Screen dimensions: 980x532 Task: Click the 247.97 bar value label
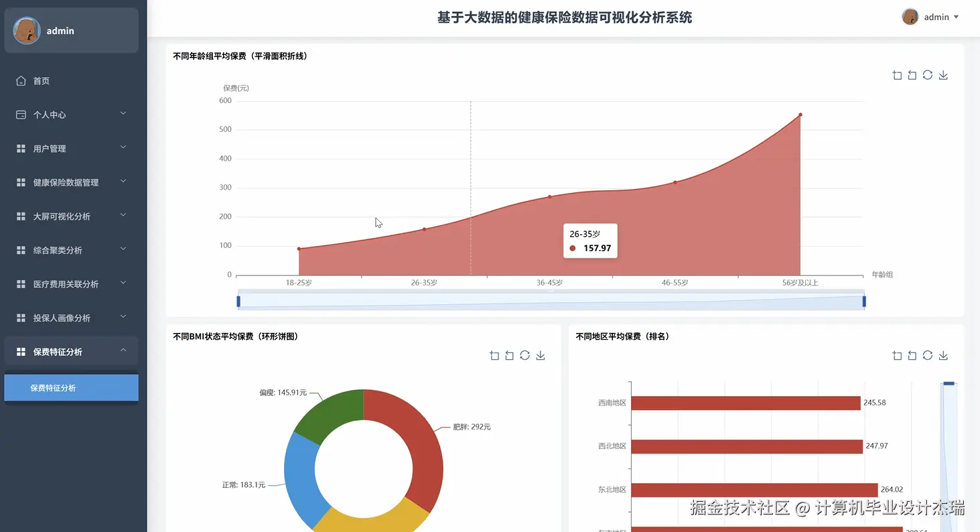click(876, 446)
